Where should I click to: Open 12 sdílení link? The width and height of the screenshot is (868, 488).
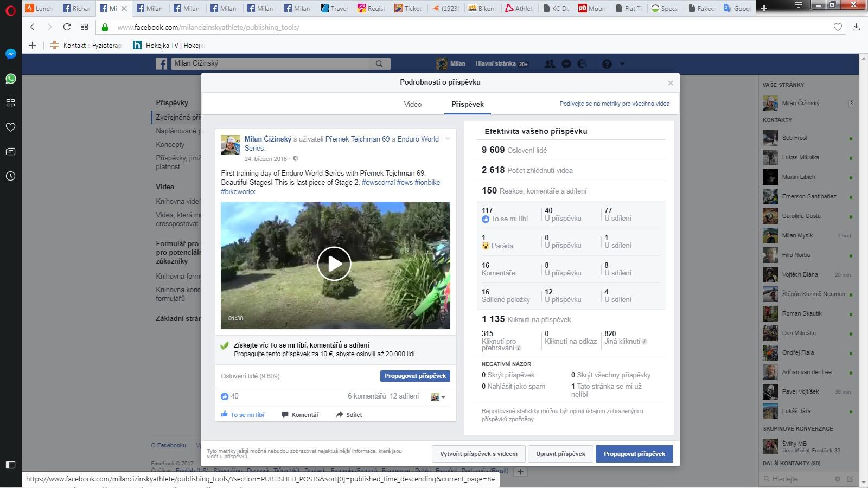point(404,396)
